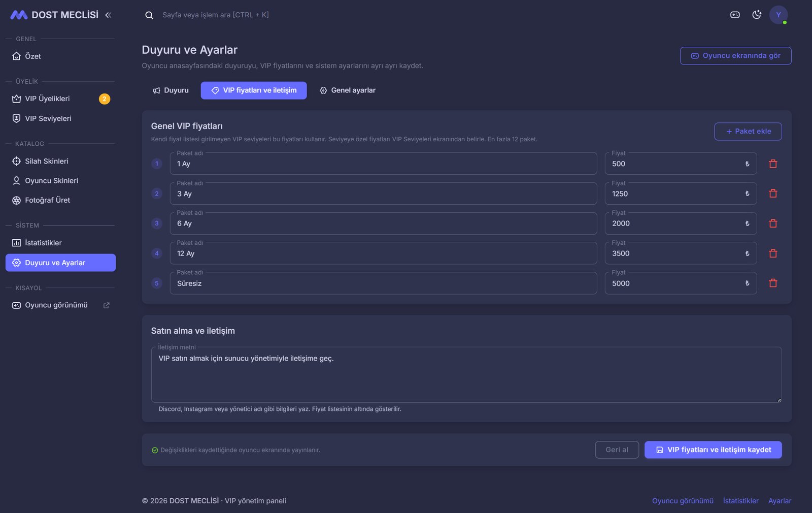Select Duyuru ve Ayarlar in sidebar

[60, 263]
